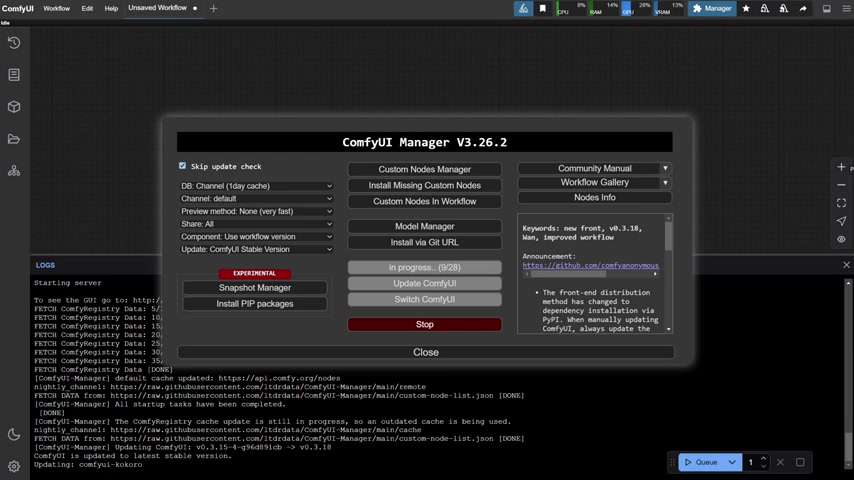The width and height of the screenshot is (854, 480).
Task: Click announcement panel vertical scrollbar
Action: pos(668,236)
